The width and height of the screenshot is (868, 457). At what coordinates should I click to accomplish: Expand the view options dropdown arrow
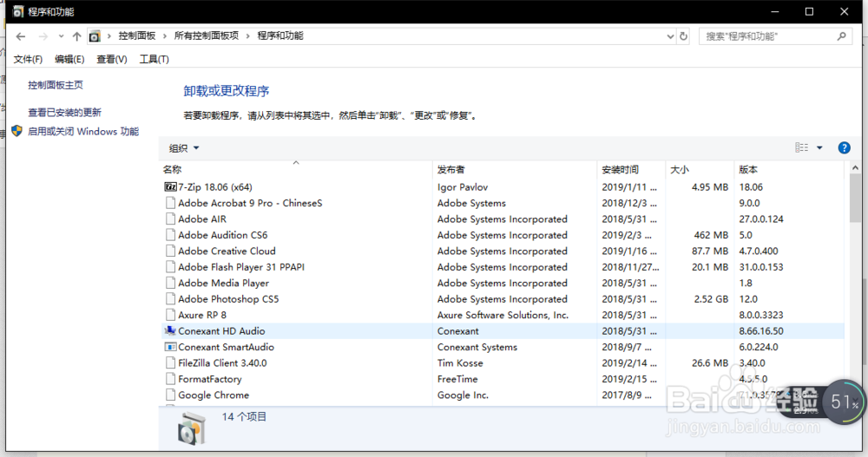tap(820, 147)
